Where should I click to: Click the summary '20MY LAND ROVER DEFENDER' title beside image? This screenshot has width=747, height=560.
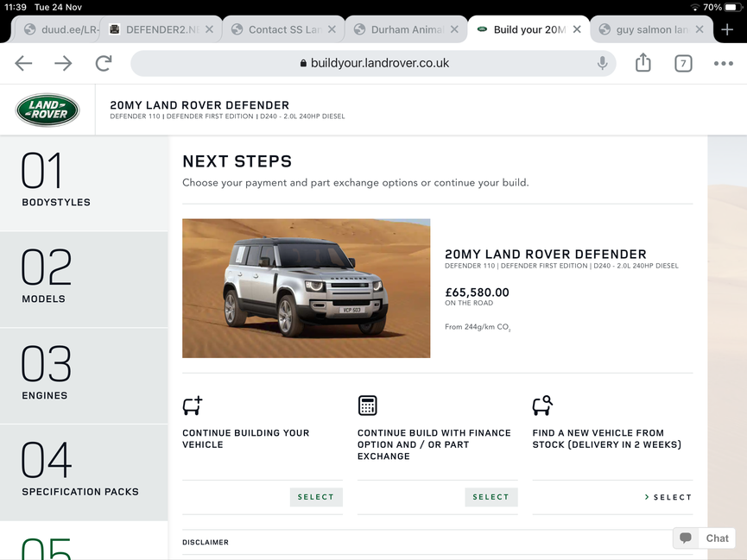click(x=546, y=255)
